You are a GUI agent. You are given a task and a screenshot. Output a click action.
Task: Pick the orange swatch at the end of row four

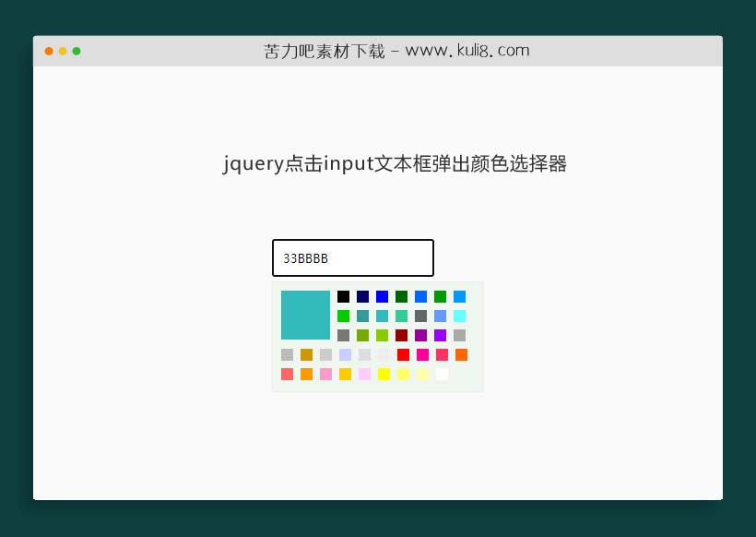462,354
